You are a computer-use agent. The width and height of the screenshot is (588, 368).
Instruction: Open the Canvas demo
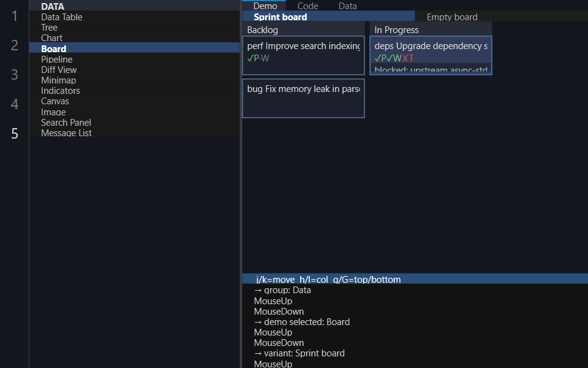134,101
